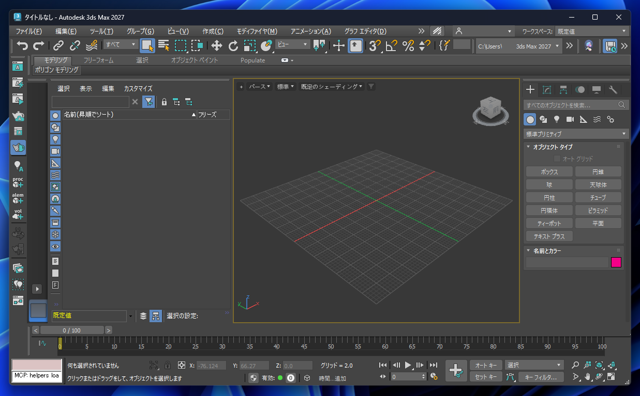Select the Bind to Space Warp icon

[x=91, y=45]
